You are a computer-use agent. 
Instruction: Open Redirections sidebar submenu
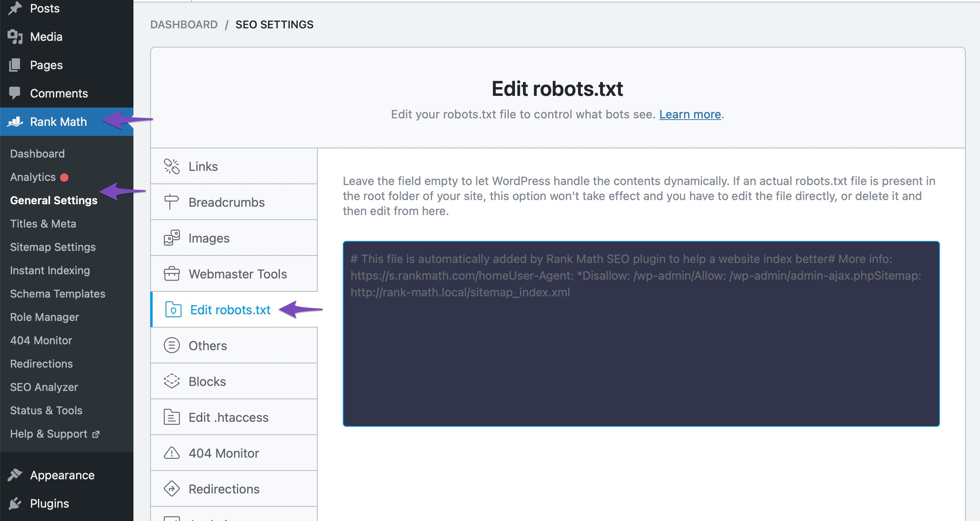42,364
